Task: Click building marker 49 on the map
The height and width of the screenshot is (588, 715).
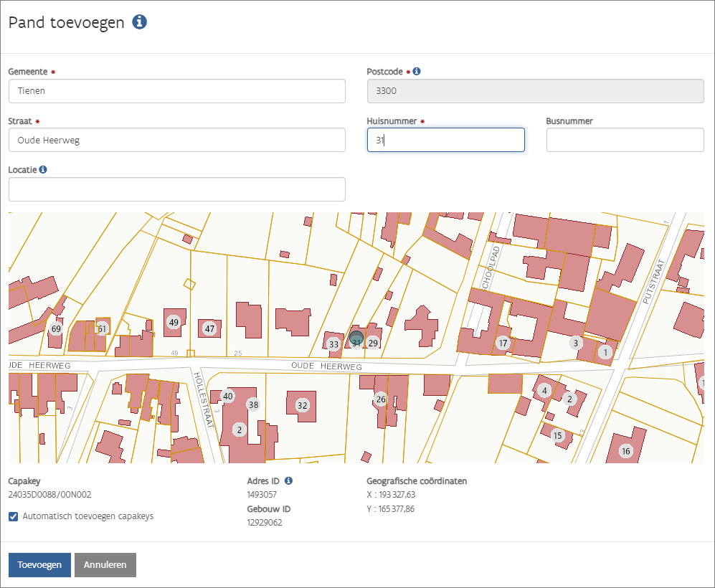Action: (x=173, y=322)
